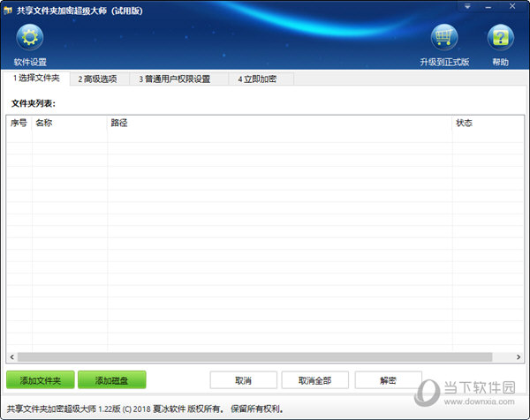Screen dimensions: 530x420
Task: Click the 解密 button
Action: (x=388, y=380)
